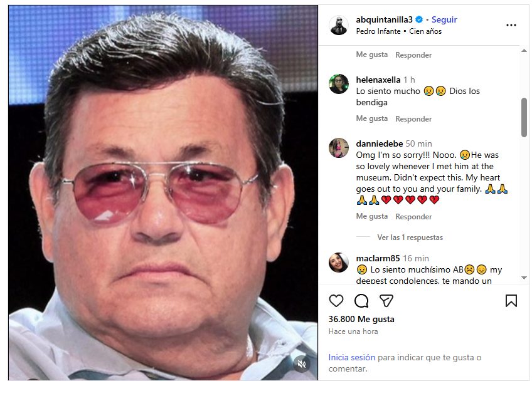This screenshot has height=396, width=532.
Task: Click the comments scrollbar thumb
Action: pyautogui.click(x=524, y=117)
